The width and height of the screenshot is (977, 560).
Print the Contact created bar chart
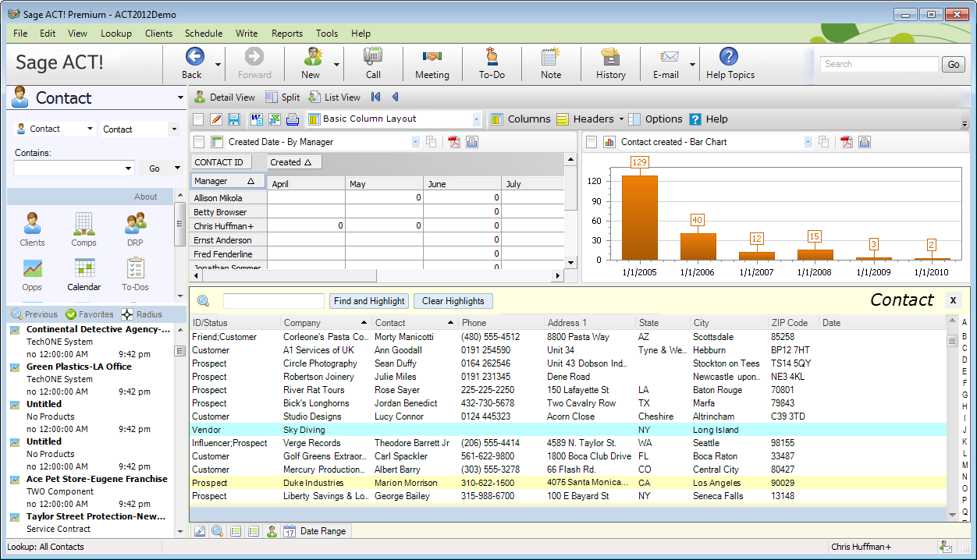865,142
